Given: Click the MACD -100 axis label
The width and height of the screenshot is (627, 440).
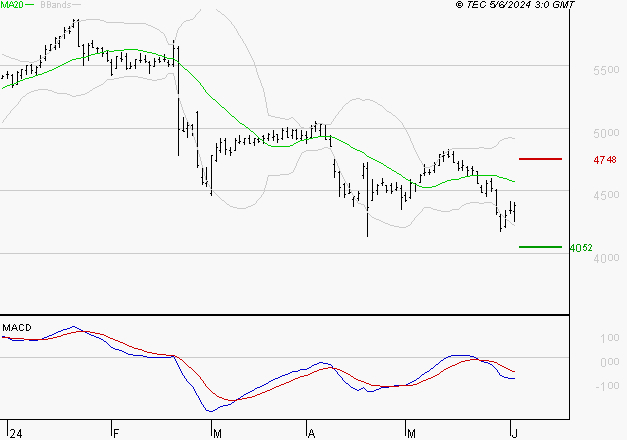Looking at the screenshot, I should [607, 386].
